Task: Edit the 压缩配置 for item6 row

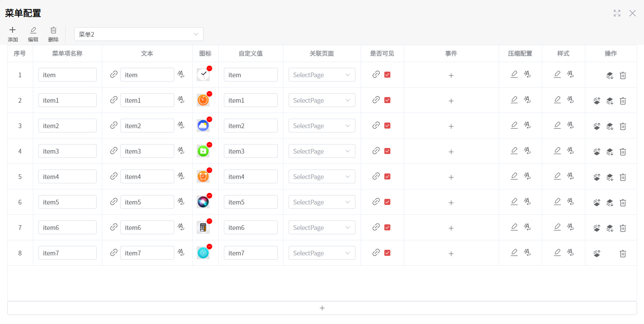Action: (514, 227)
